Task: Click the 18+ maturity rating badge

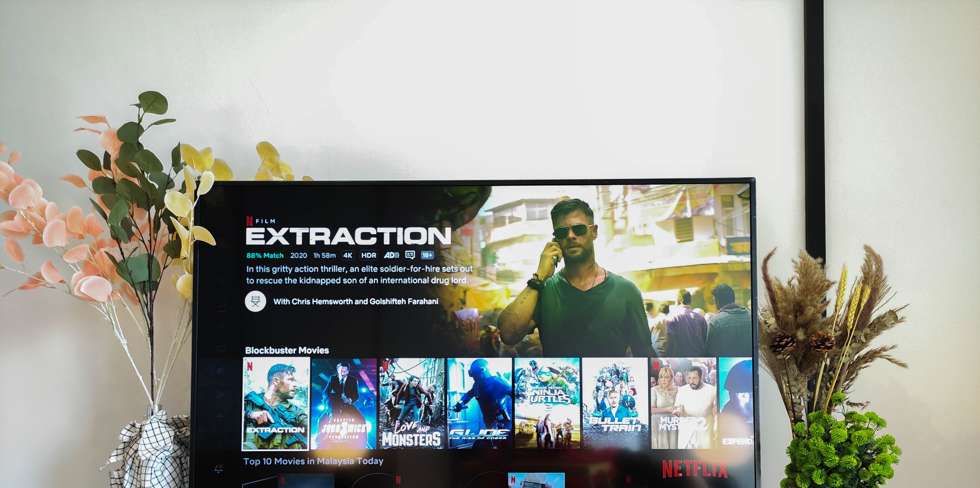Action: (x=427, y=255)
